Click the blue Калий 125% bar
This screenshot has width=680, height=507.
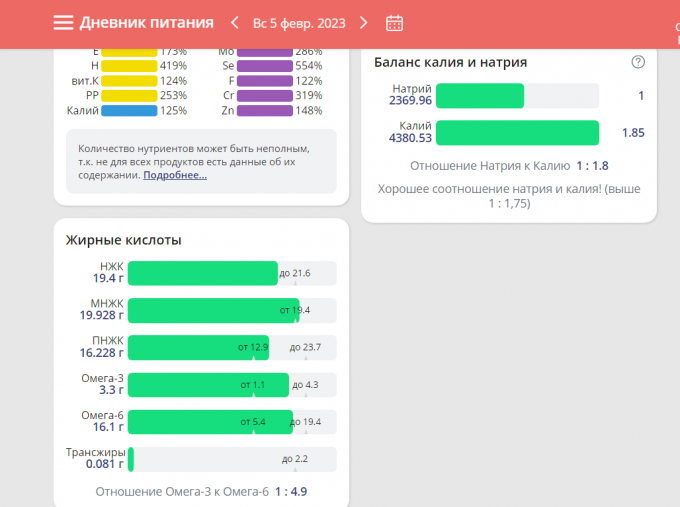coord(129,111)
